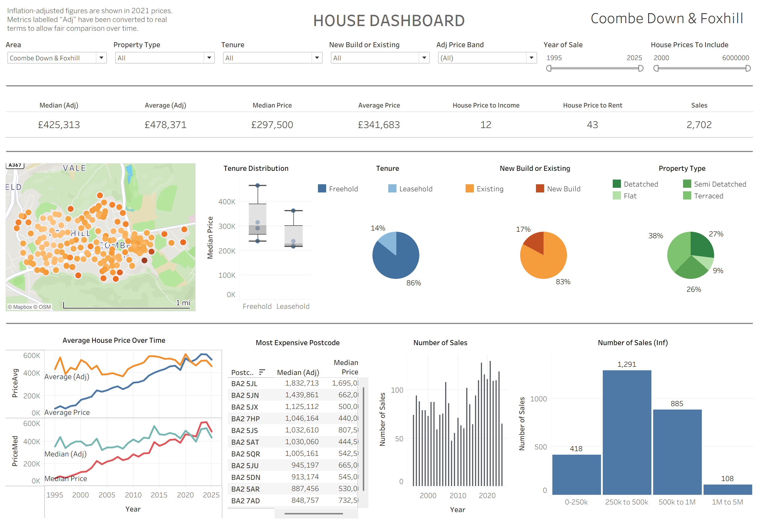The image size is (773, 532).
Task: Select the Leasehold swatch in the Tenure legend
Action: click(x=392, y=188)
